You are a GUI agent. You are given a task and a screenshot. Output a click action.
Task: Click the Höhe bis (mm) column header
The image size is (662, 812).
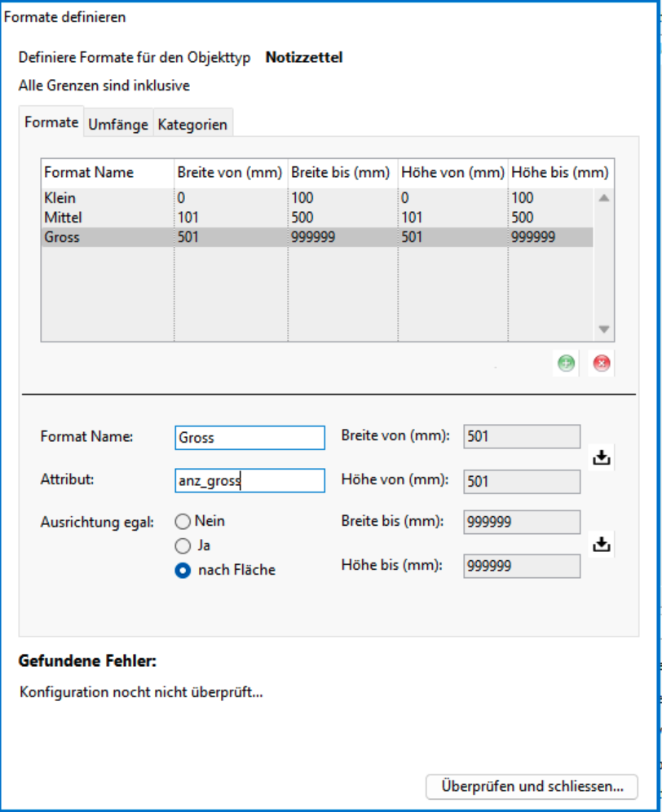click(560, 173)
